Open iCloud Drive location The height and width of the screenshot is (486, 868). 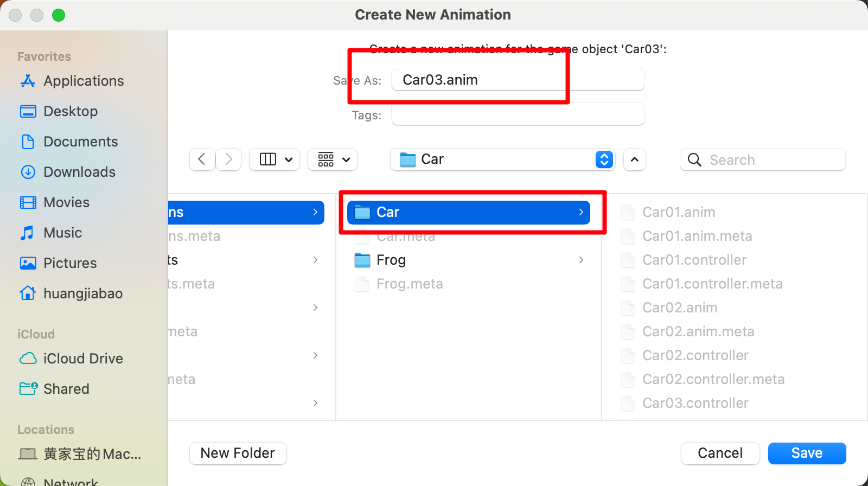(x=71, y=359)
